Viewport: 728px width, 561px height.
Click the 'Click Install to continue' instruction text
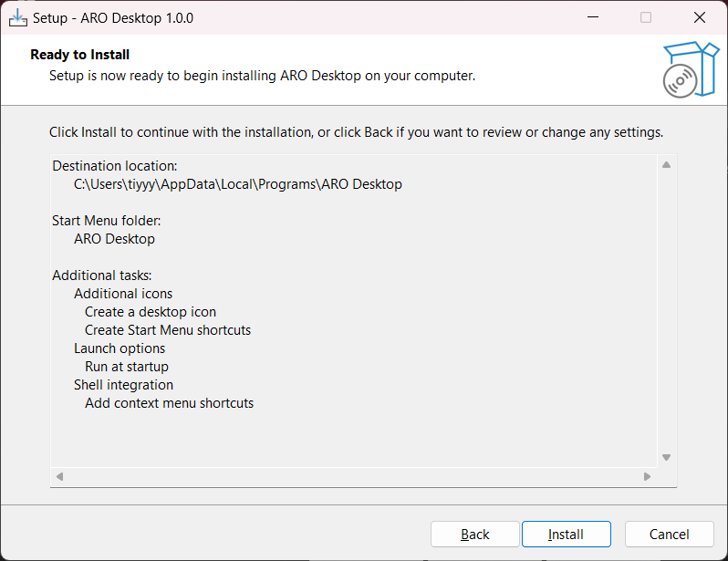(x=356, y=132)
